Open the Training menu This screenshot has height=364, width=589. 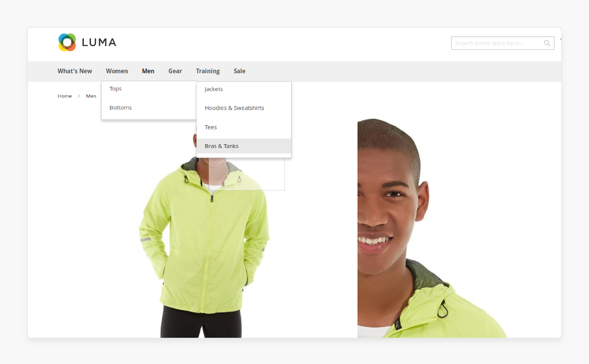(x=208, y=71)
